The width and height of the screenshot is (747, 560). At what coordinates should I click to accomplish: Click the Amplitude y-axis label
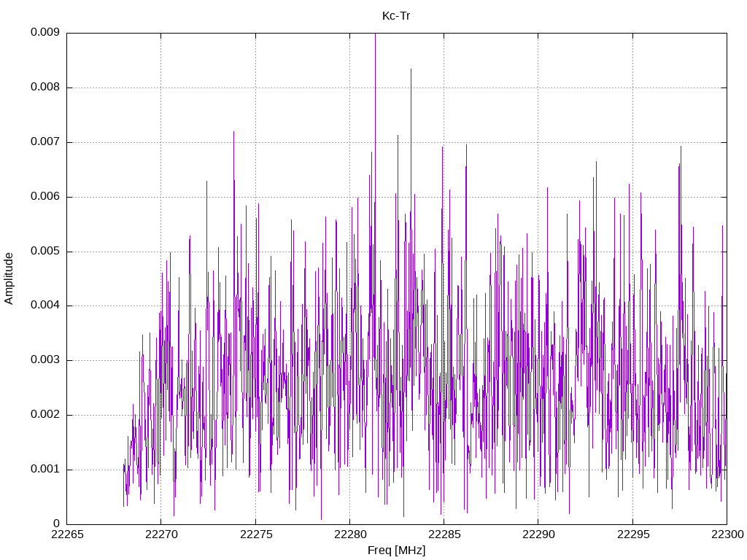coord(9,279)
